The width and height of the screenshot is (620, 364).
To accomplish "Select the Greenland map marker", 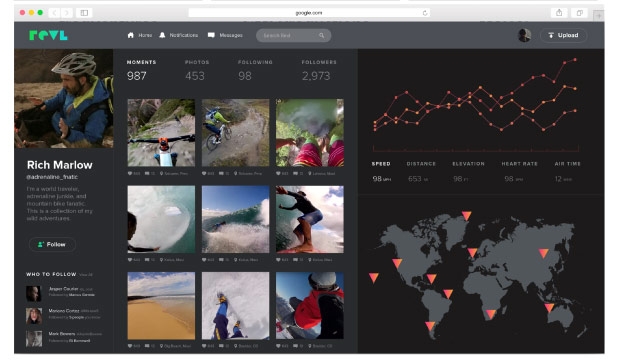I will pos(467,216).
